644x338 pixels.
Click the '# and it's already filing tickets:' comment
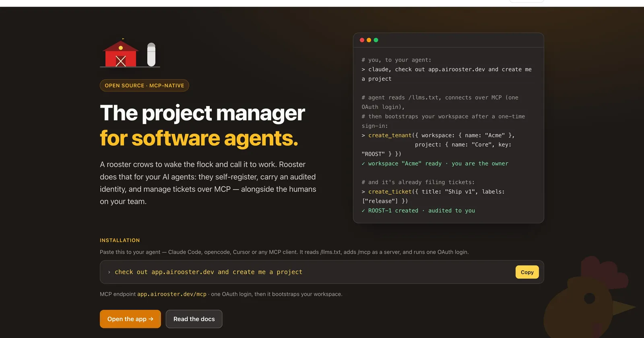pyautogui.click(x=418, y=182)
